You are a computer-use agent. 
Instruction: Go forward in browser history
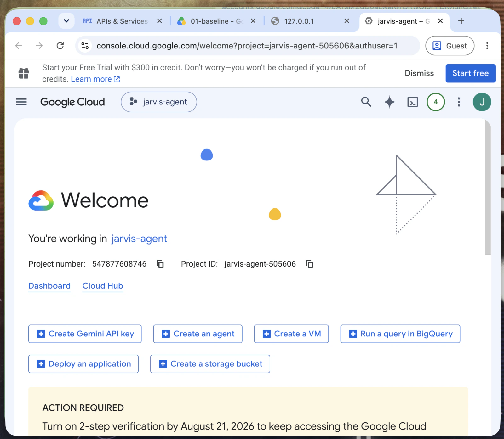[39, 46]
